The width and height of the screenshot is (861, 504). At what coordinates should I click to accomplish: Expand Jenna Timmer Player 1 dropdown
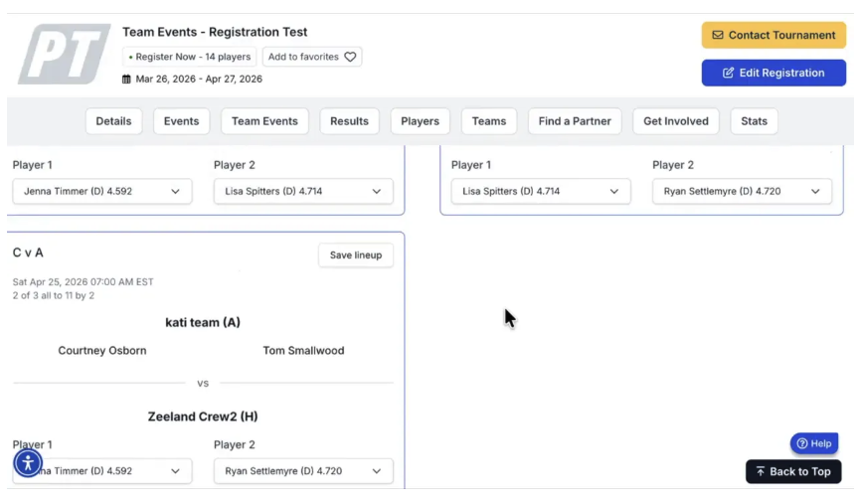point(102,191)
